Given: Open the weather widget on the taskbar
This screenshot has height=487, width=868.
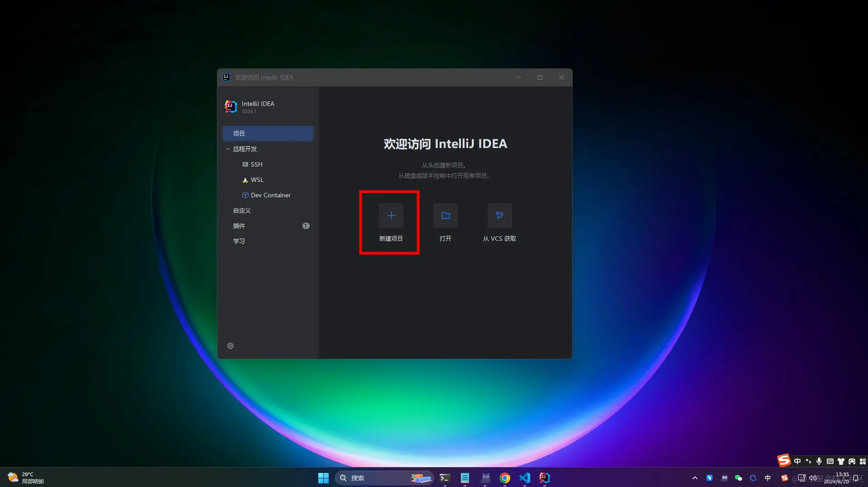Looking at the screenshot, I should click(26, 478).
